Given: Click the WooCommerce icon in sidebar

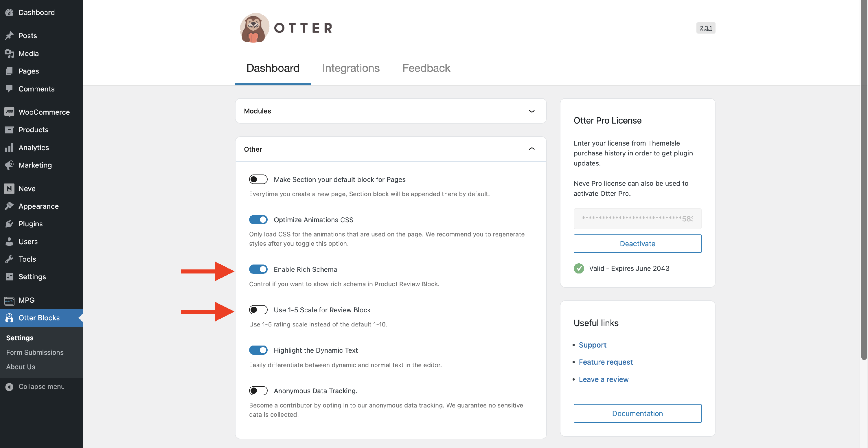Looking at the screenshot, I should point(9,112).
